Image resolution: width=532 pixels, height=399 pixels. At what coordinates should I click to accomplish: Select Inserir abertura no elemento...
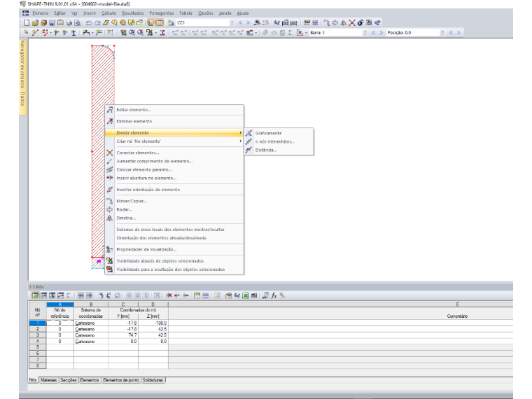pyautogui.click(x=174, y=178)
